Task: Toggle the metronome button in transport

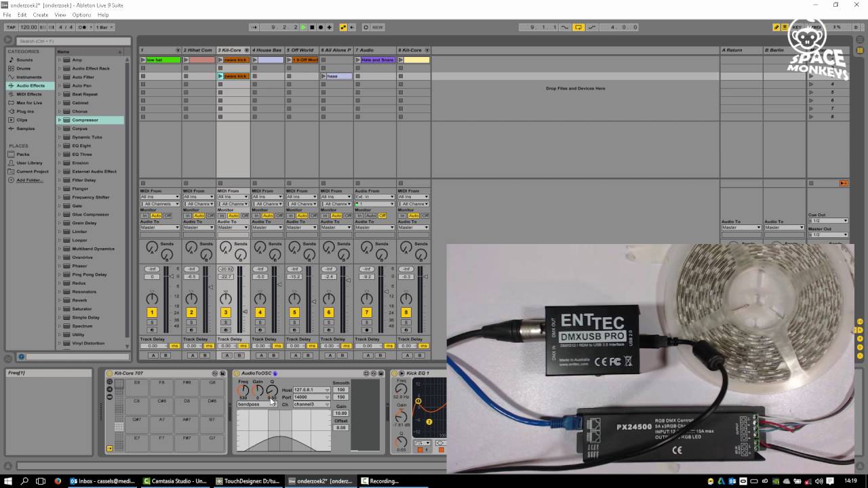Action: 83,27
